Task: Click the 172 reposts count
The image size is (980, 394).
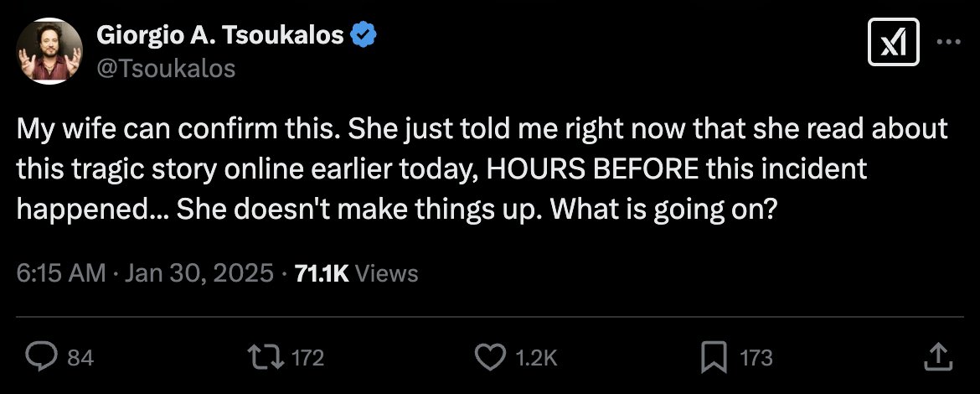Action: click(x=307, y=358)
